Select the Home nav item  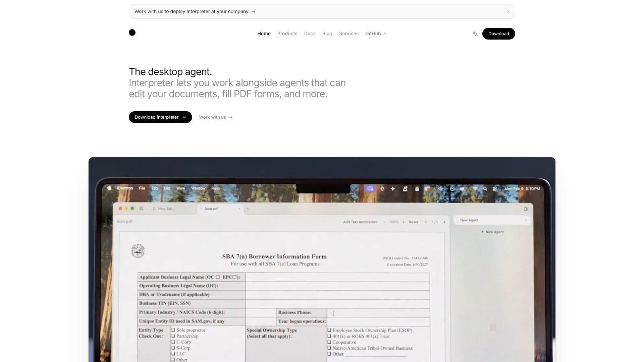tap(264, 34)
